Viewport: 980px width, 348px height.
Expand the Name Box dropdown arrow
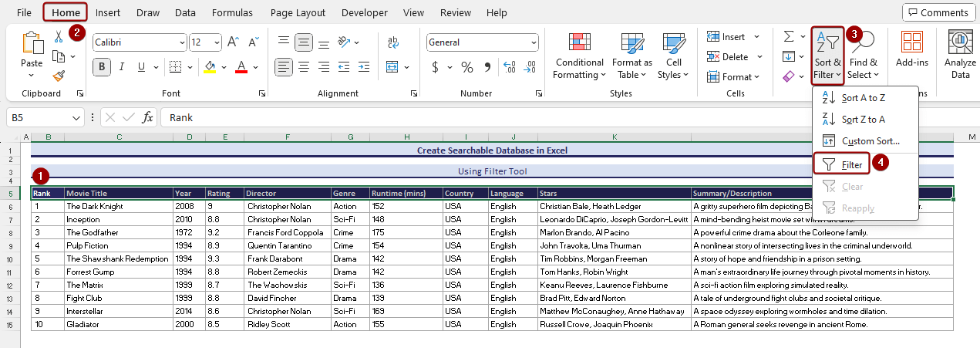click(76, 117)
